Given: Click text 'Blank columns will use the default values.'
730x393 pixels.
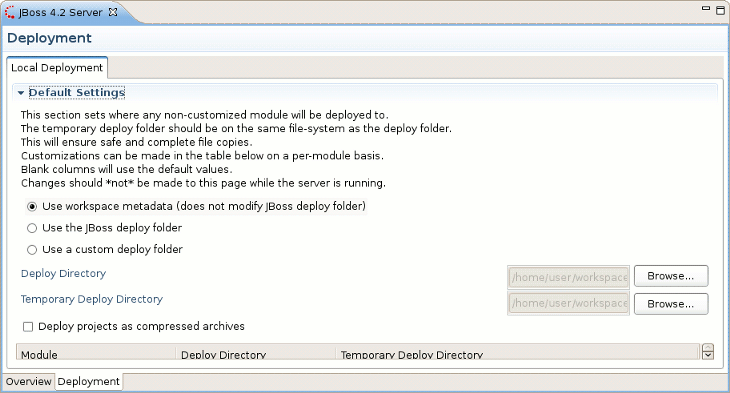Looking at the screenshot, I should 127,169.
